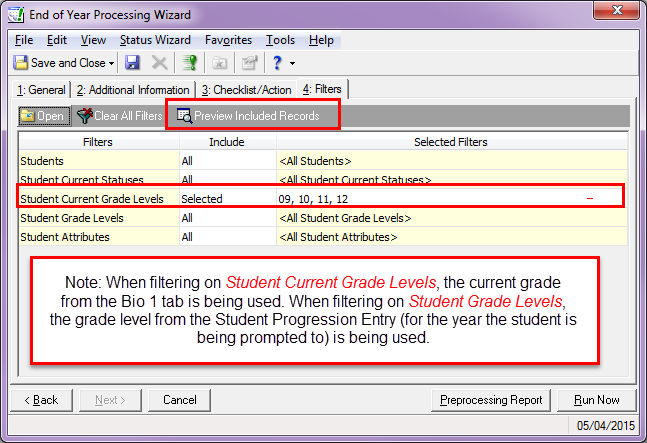Open the Tools menu
This screenshot has width=647, height=443.
[x=280, y=40]
